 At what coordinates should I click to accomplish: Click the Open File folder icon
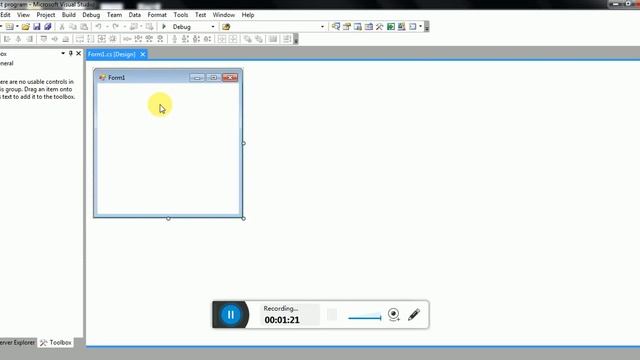pyautogui.click(x=25, y=27)
